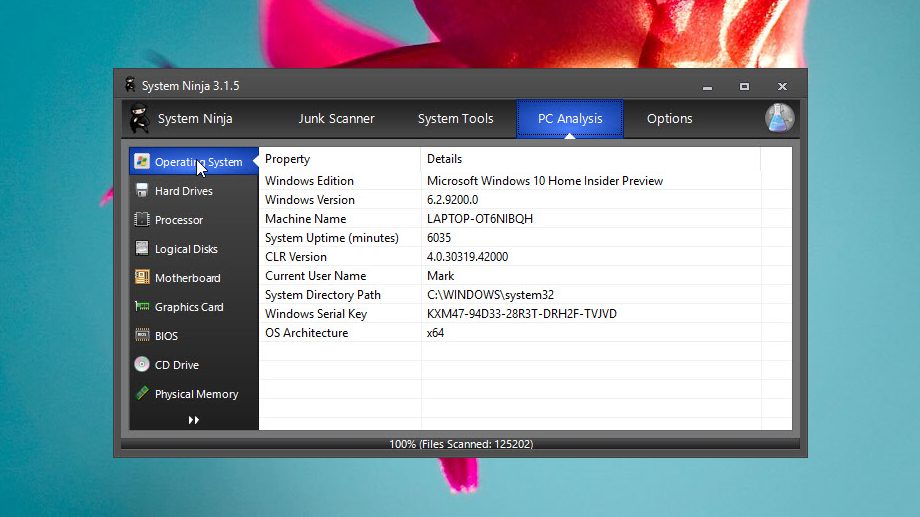Select the Graphics Card category

click(194, 307)
